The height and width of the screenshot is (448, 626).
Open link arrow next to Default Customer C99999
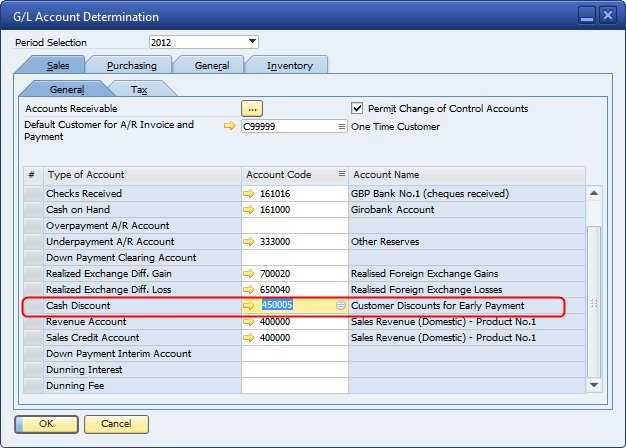pyautogui.click(x=230, y=126)
